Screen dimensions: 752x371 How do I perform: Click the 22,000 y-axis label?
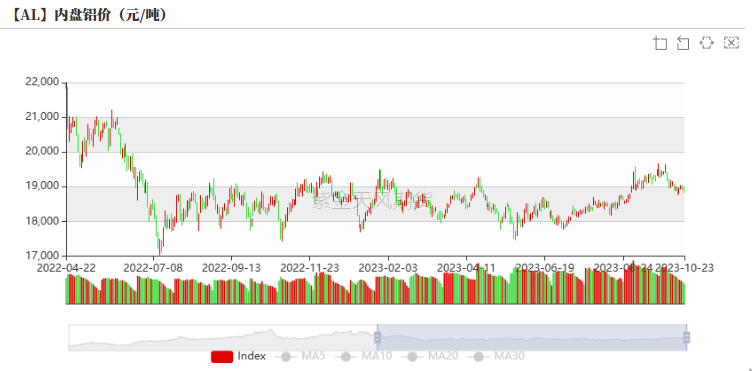point(42,82)
